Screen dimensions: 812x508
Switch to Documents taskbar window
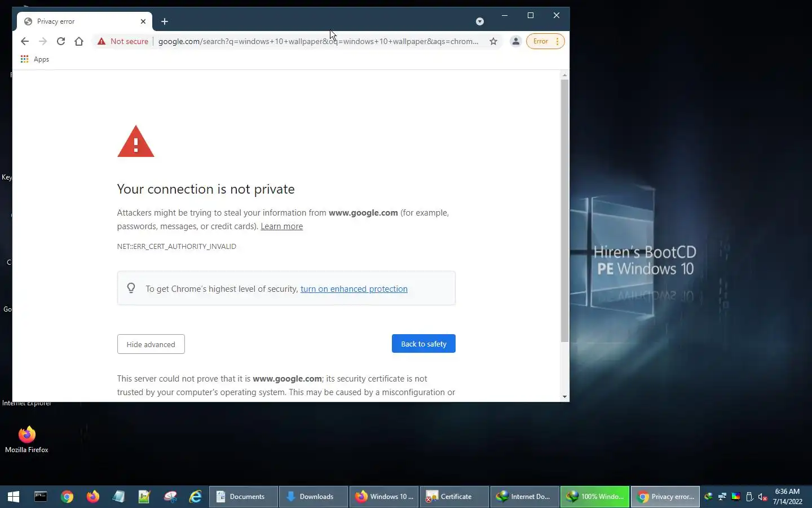(x=244, y=497)
